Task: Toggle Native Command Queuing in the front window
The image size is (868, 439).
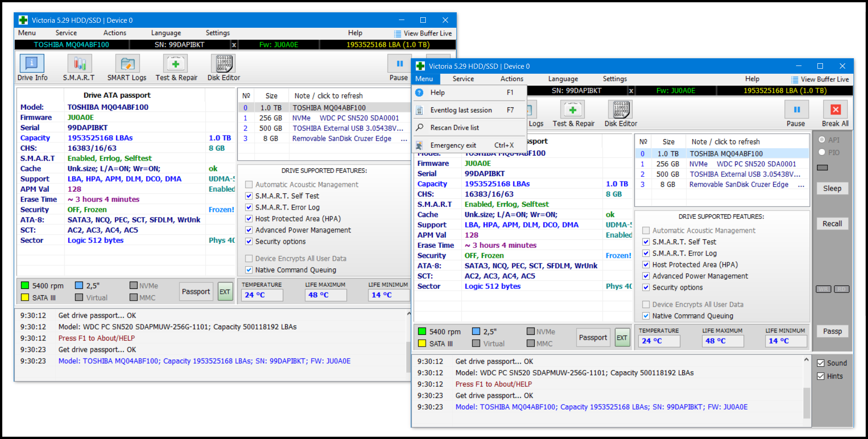Action: 646,316
